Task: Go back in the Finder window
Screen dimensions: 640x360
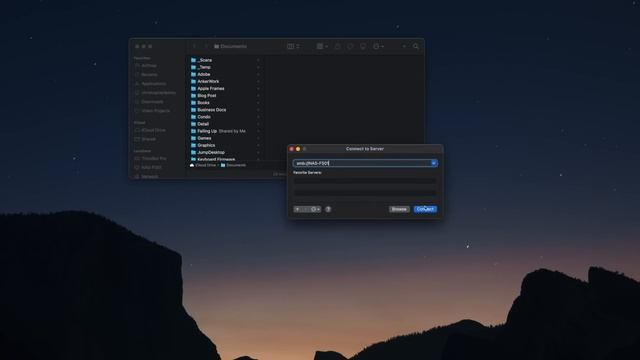Action: (x=195, y=47)
